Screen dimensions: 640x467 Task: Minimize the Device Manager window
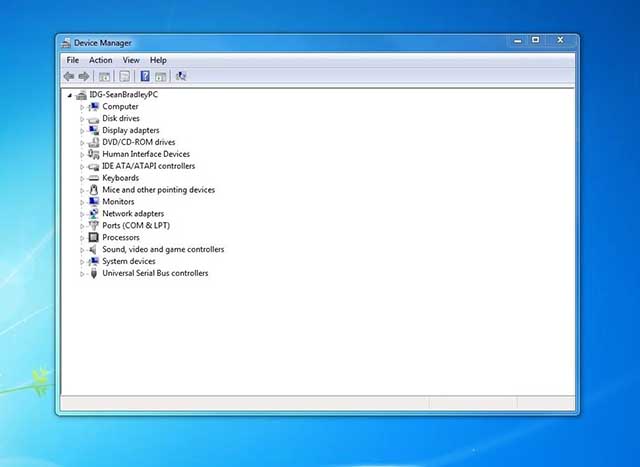coord(518,40)
